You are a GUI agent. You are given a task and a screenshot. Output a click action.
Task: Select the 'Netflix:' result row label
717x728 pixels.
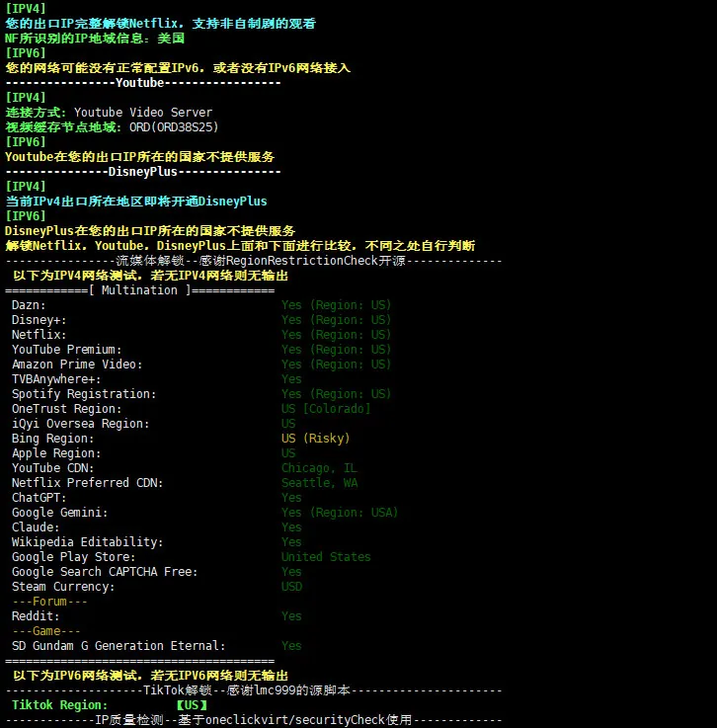click(x=39, y=335)
